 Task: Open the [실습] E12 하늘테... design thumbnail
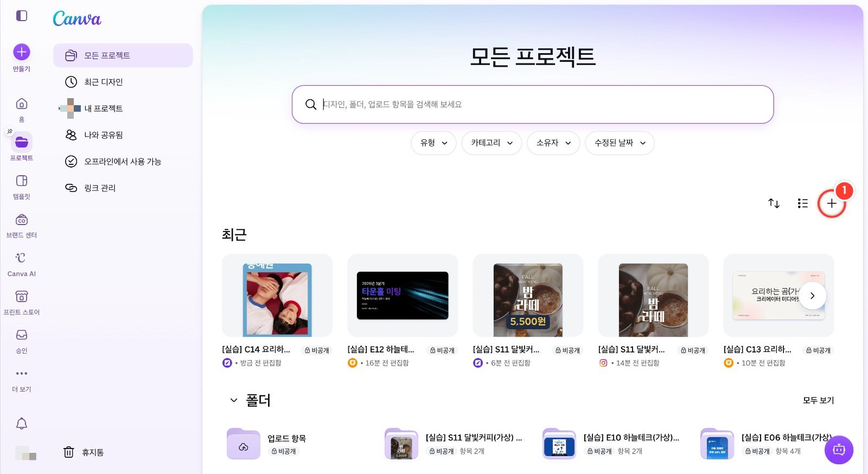tap(403, 296)
